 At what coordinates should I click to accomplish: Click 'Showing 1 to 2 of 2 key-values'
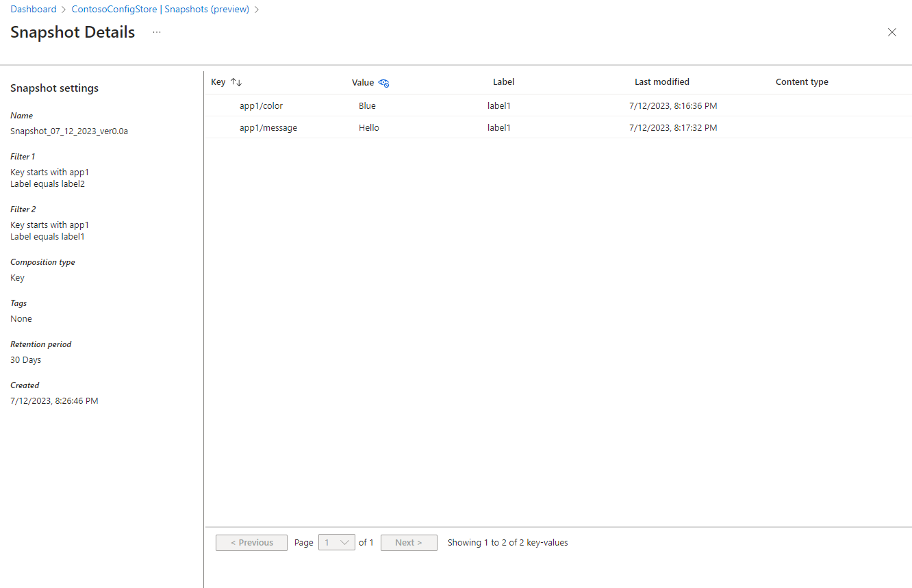click(508, 543)
